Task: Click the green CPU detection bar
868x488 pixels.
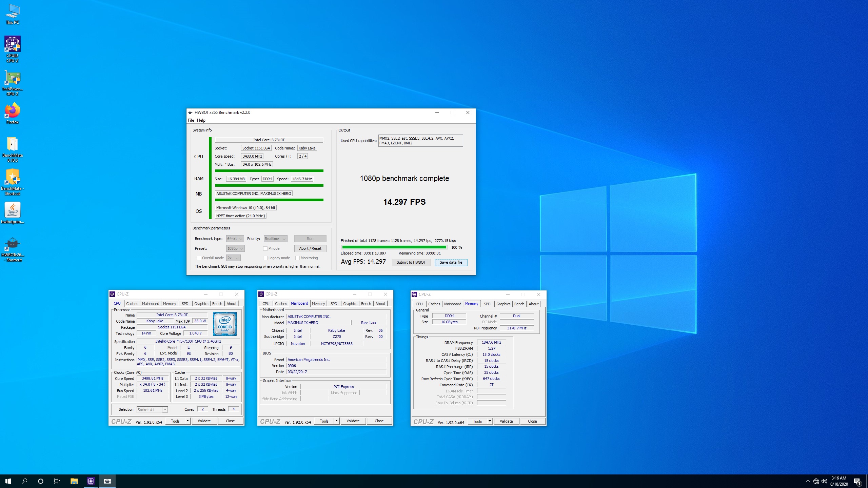Action: (x=269, y=171)
